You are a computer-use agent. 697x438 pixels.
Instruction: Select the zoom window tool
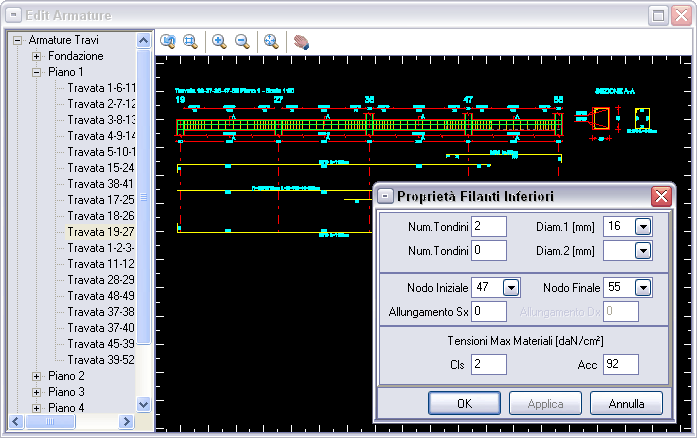pyautogui.click(x=190, y=41)
